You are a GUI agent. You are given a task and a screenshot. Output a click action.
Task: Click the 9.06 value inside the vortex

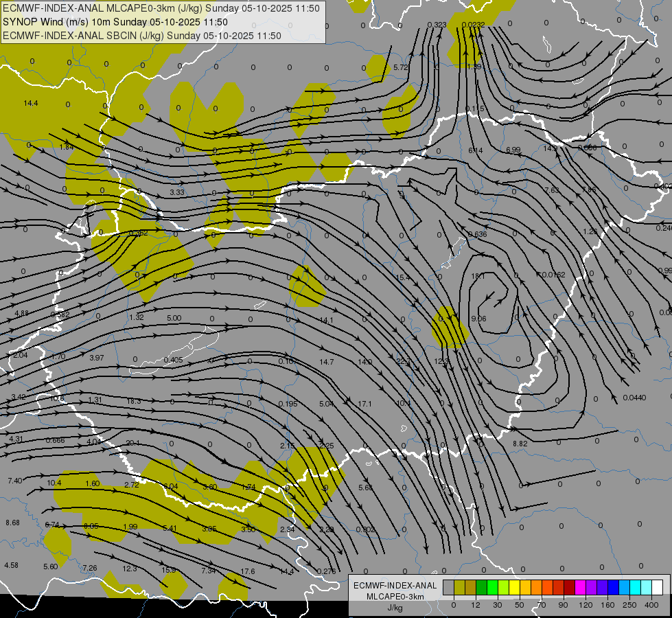click(478, 318)
